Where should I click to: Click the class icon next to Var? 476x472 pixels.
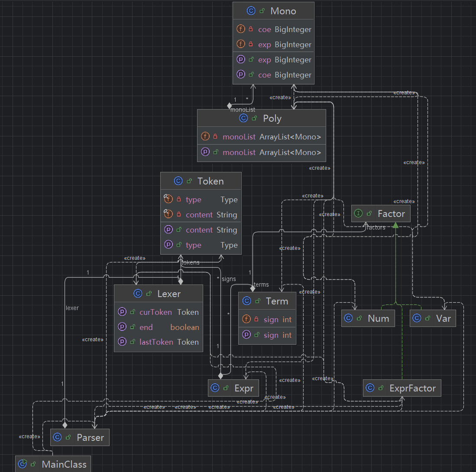point(417,318)
